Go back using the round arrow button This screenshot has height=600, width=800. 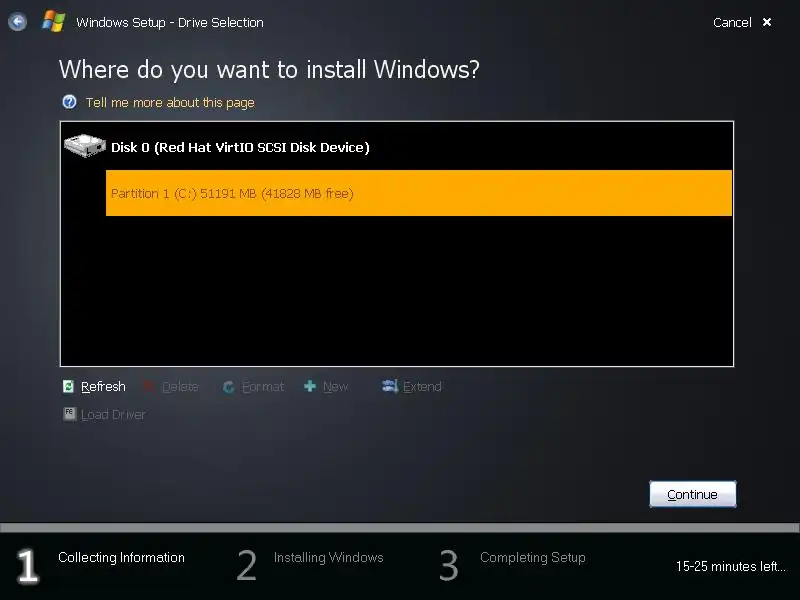click(17, 22)
